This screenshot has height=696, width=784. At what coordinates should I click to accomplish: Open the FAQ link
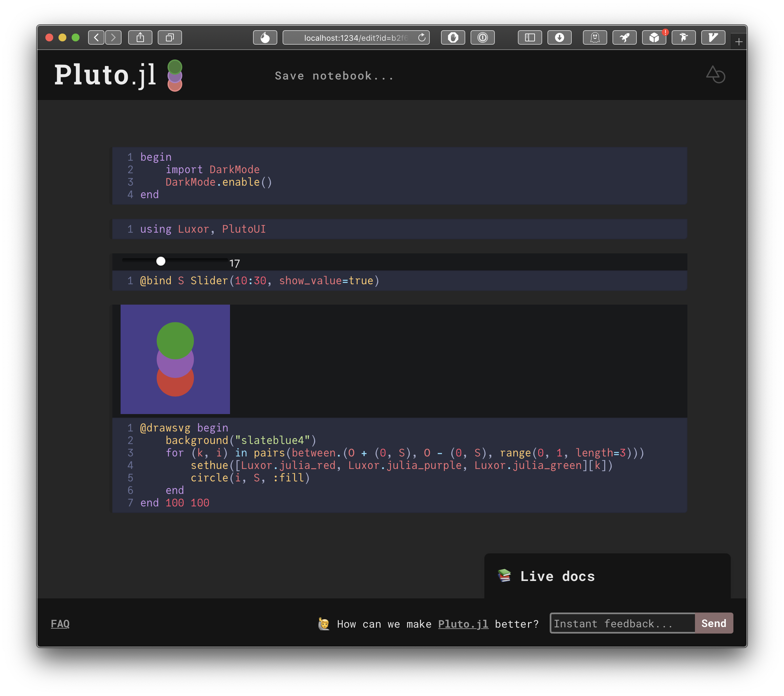(x=60, y=623)
